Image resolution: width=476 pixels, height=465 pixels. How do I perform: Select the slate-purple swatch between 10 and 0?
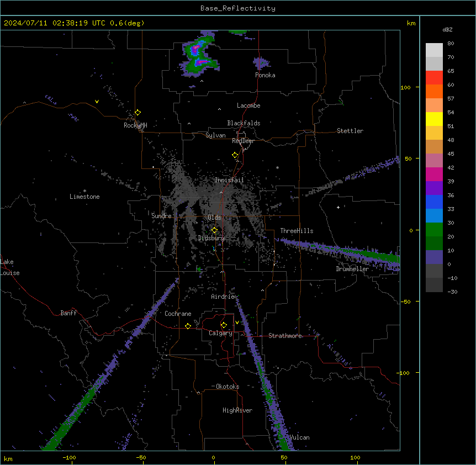434,257
